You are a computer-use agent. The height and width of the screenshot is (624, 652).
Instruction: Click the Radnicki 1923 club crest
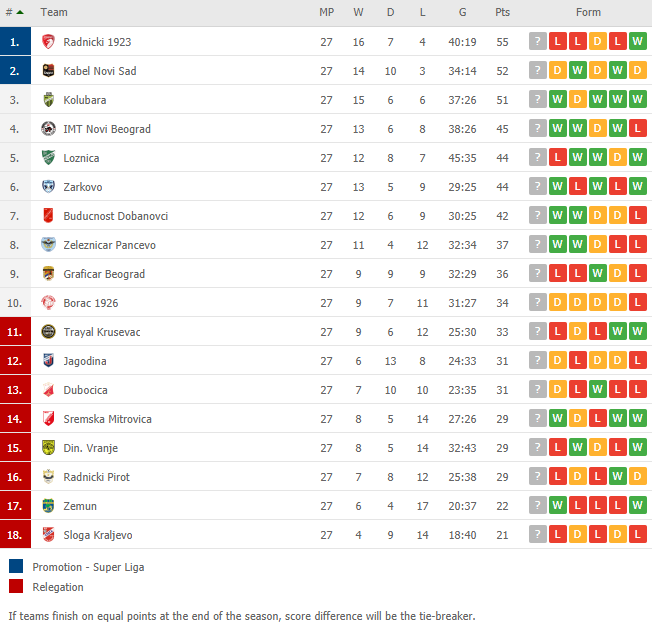coord(48,42)
